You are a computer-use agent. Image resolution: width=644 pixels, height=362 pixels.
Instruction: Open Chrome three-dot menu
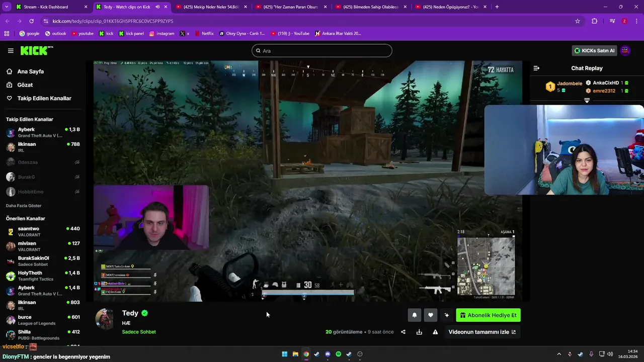(636, 21)
